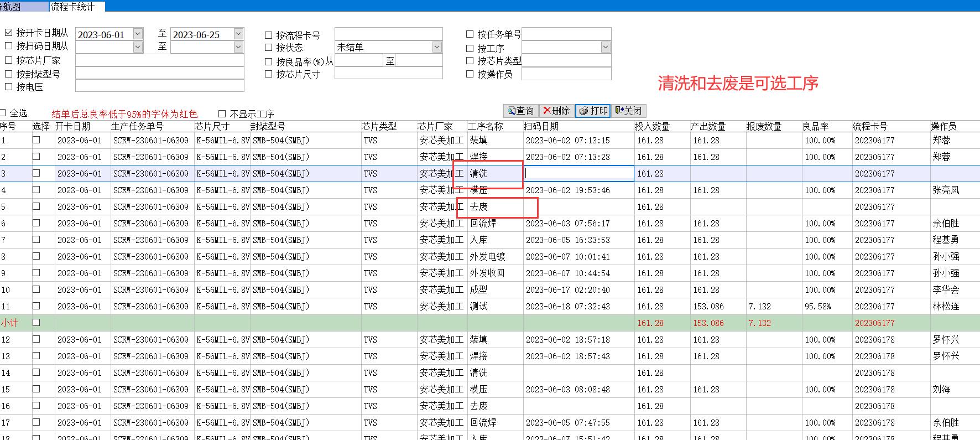This screenshot has height=440, width=980.
Task: Expand the 未结单 status dropdown
Action: (x=437, y=47)
